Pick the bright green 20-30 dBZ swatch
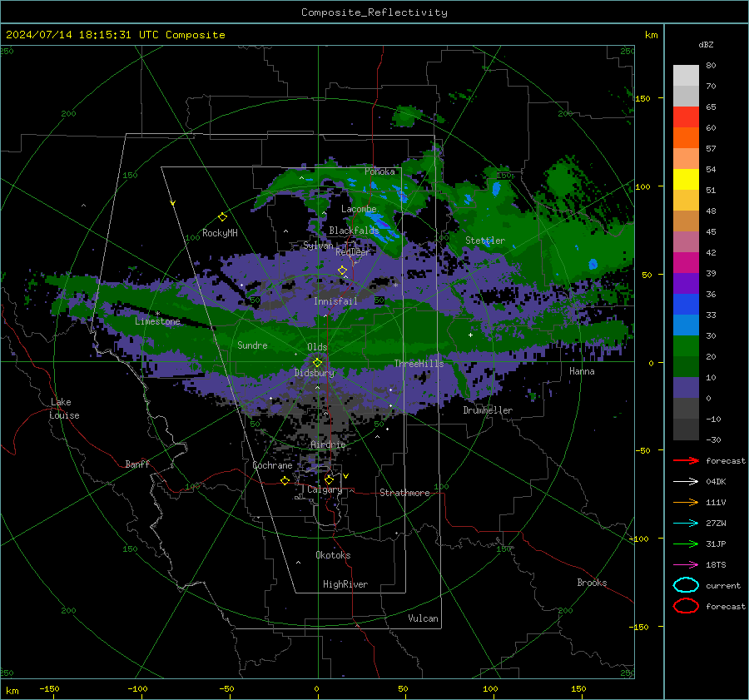Image resolution: width=749 pixels, height=700 pixels. (686, 346)
